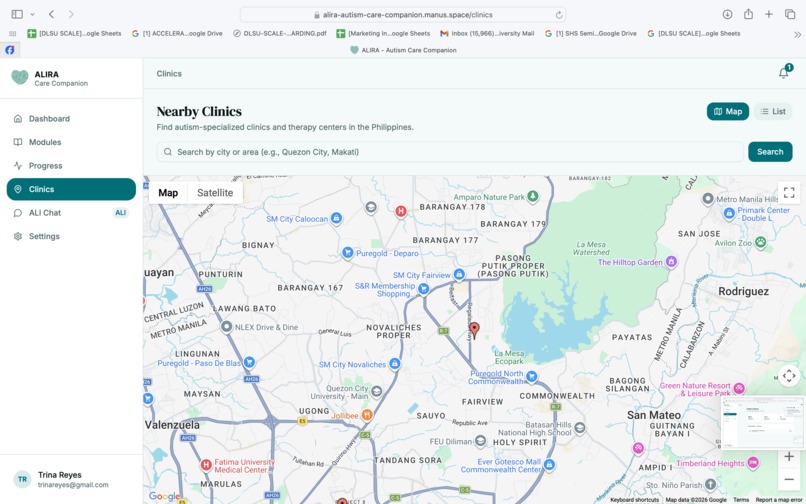Open the Marketing In Google Sheets bookmark
Image resolution: width=806 pixels, height=504 pixels.
(x=383, y=33)
